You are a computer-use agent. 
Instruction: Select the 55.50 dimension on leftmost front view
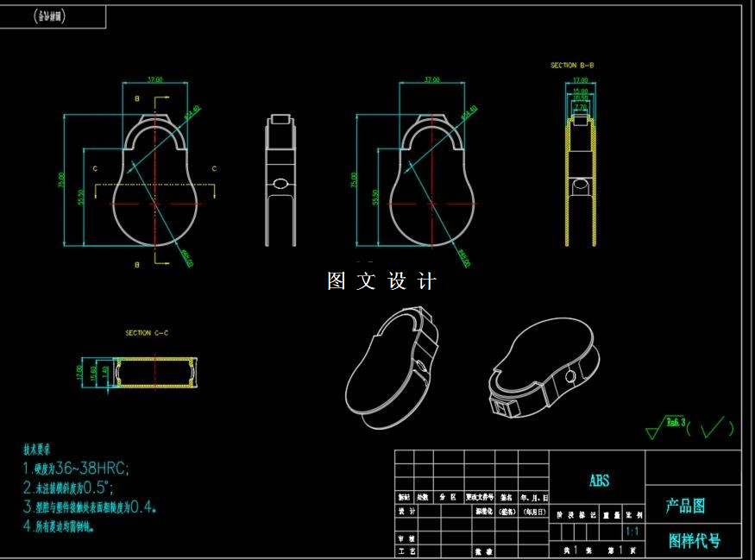81,197
